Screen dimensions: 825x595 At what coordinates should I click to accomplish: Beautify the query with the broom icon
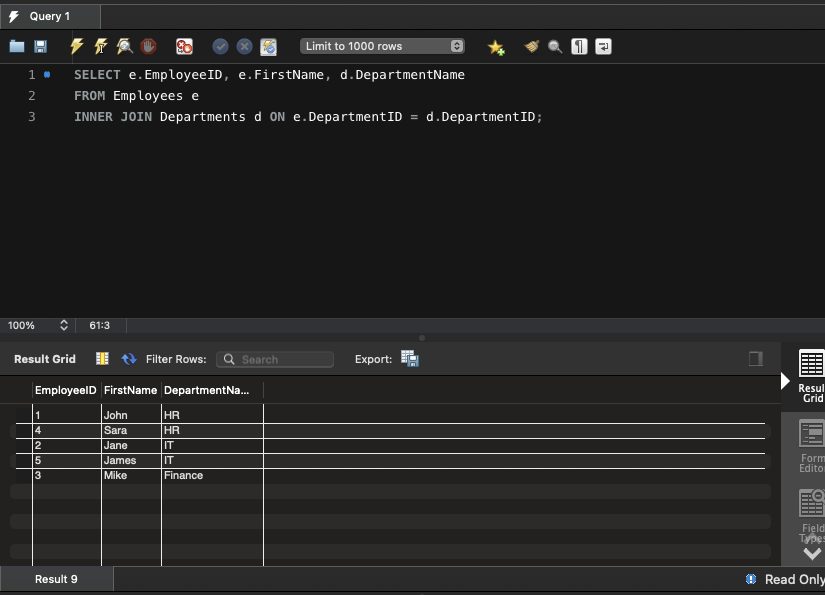tap(531, 46)
